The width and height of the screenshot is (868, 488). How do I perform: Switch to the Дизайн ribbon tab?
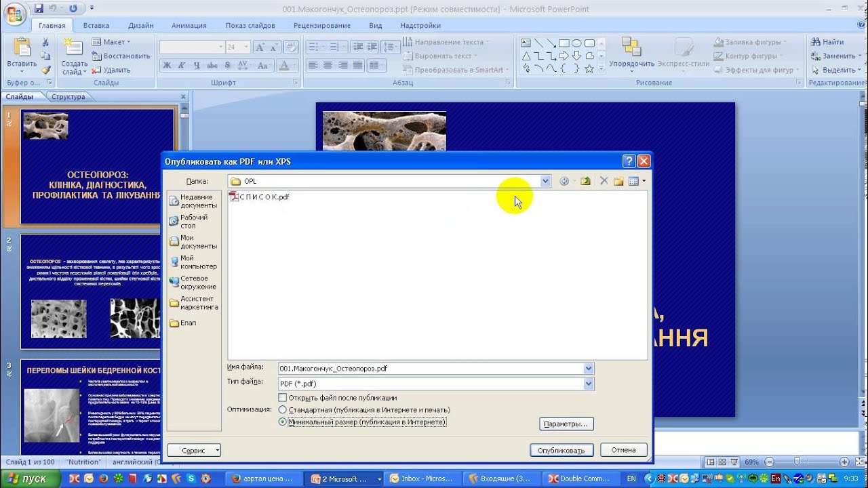[x=140, y=26]
